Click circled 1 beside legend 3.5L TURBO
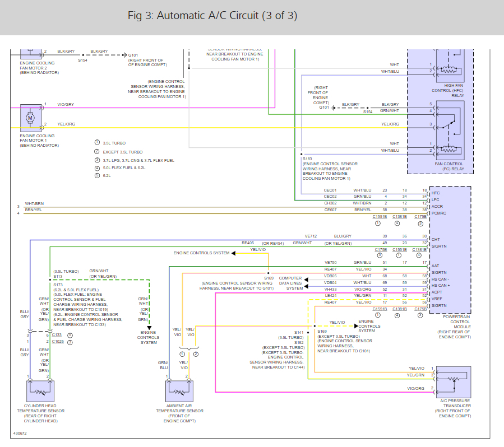The height and width of the screenshot is (447, 504). coord(97,143)
